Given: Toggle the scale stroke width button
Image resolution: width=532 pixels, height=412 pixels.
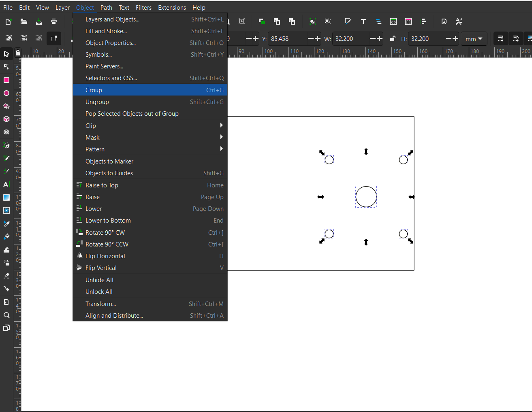Looking at the screenshot, I should (x=501, y=39).
